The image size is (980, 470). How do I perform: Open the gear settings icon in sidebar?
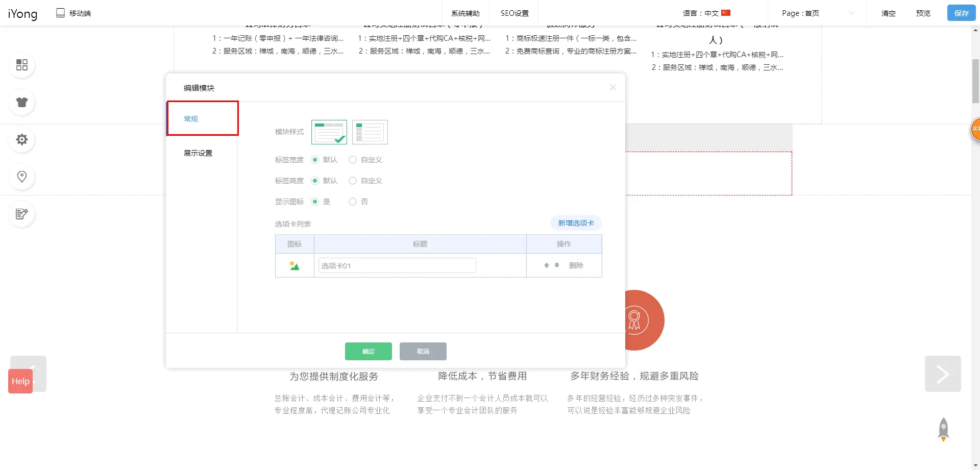[22, 139]
